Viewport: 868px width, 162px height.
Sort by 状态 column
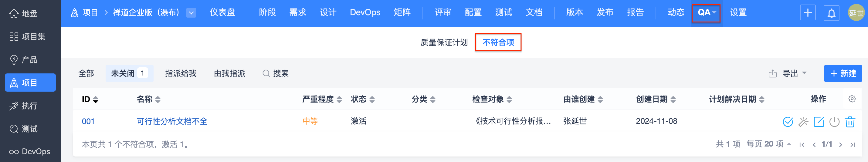(x=363, y=100)
